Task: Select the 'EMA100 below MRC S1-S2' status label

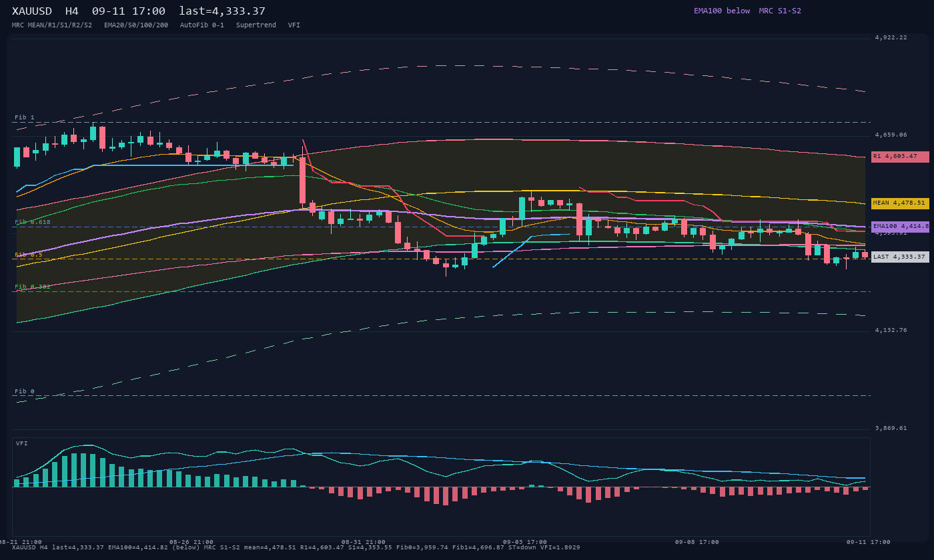Action: click(x=747, y=11)
